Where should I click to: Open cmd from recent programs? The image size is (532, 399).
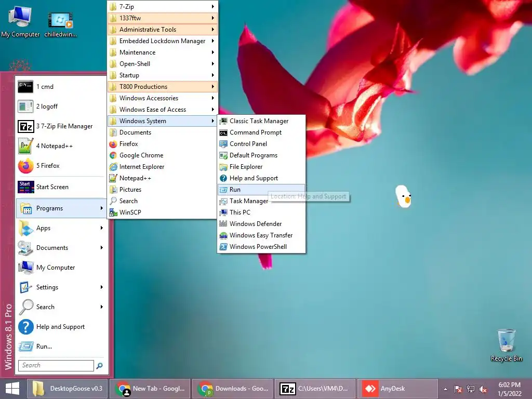[x=61, y=87]
